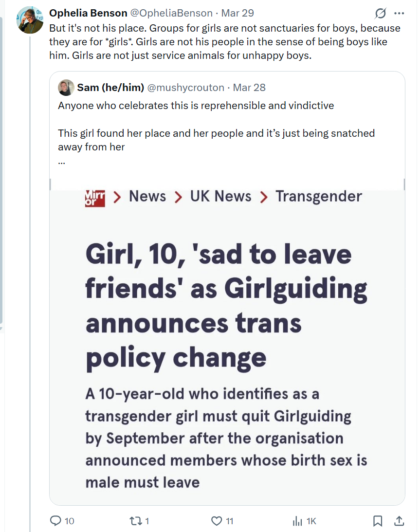Select the UK News breadcrumb item
The image size is (420, 532).
point(220,196)
